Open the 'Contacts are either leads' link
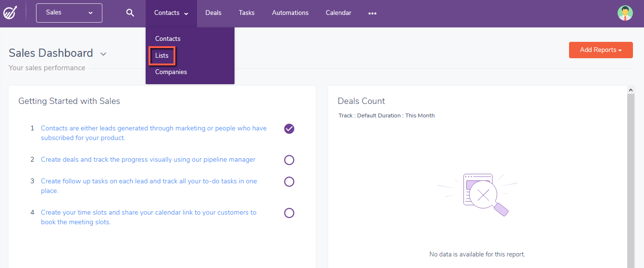The image size is (644, 268). [x=154, y=133]
